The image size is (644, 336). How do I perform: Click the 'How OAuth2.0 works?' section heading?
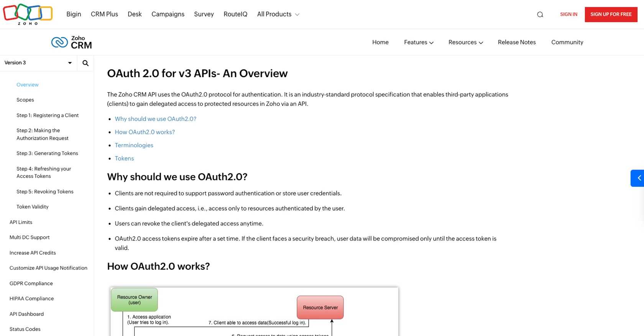[158, 266]
